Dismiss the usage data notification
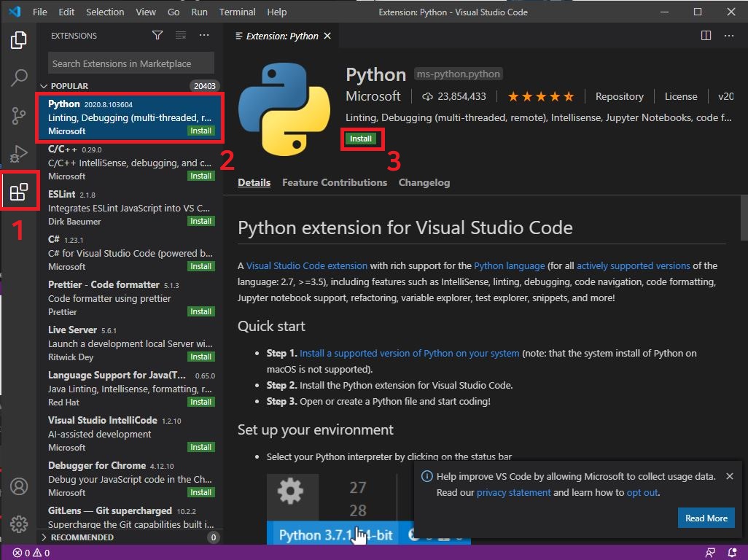 729,476
